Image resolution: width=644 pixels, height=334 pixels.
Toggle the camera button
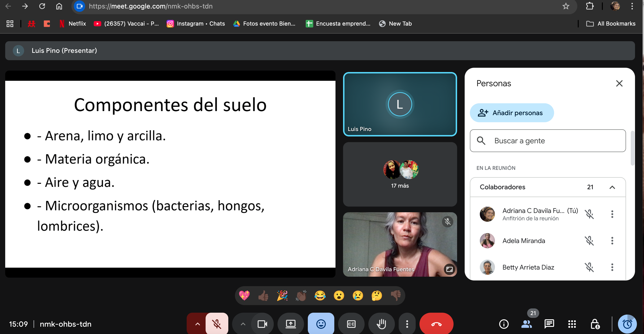pyautogui.click(x=262, y=324)
